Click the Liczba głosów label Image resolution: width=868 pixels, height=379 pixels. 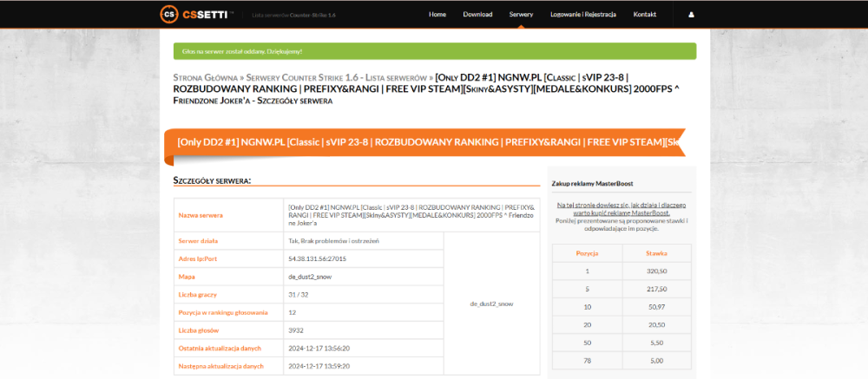pos(199,330)
